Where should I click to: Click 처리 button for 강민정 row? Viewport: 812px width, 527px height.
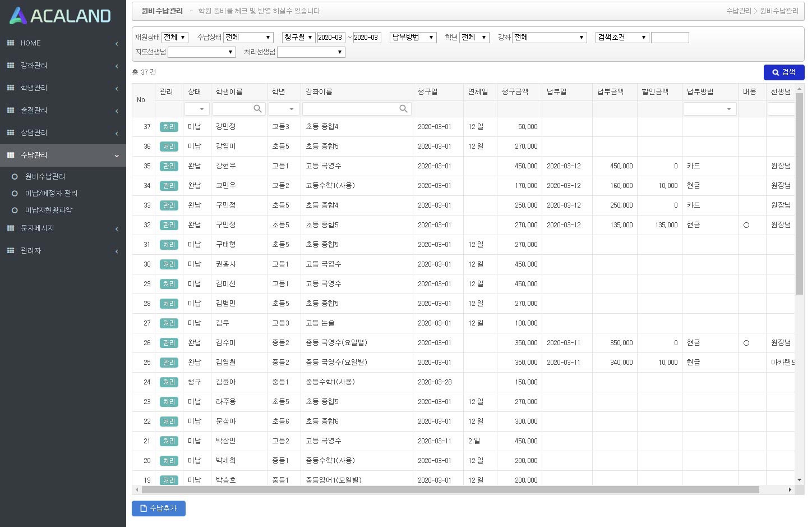click(x=169, y=127)
